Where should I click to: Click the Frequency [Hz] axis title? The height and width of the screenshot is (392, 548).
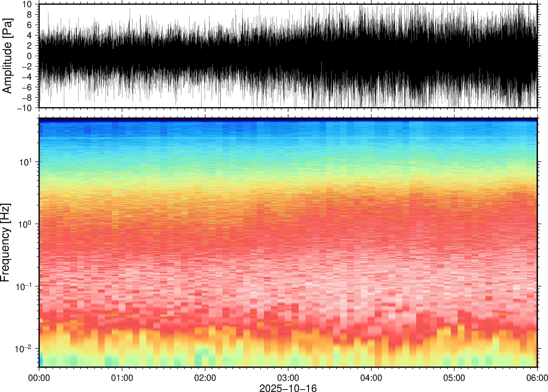(5, 243)
